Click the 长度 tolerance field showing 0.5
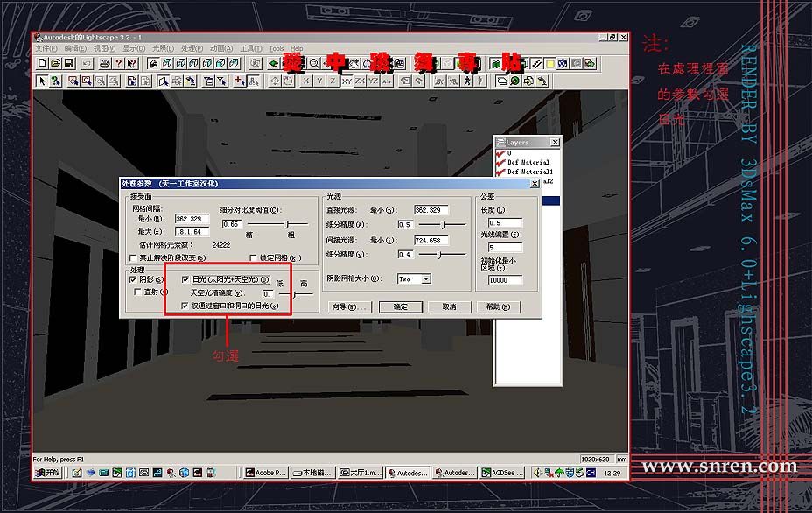 click(x=506, y=223)
